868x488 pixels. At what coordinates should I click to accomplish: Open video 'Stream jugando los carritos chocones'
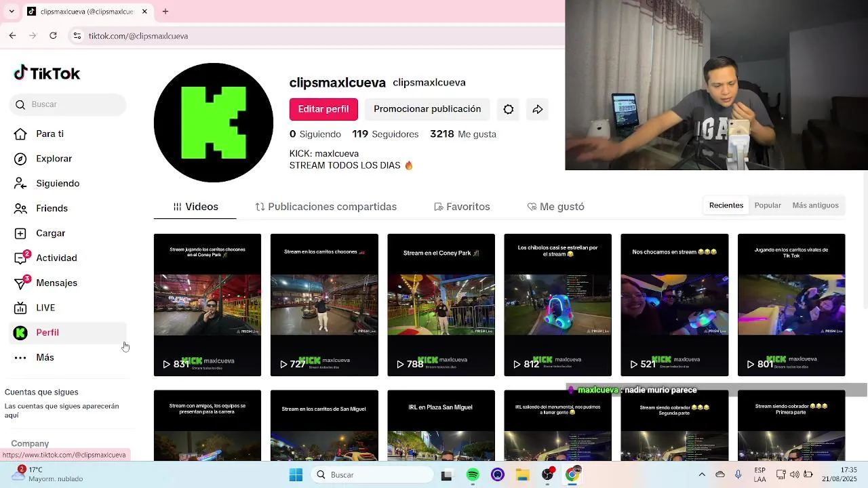(208, 305)
